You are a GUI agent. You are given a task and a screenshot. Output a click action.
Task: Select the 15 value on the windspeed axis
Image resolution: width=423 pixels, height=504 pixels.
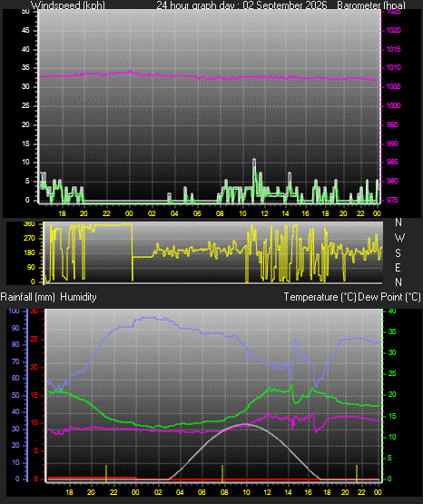pyautogui.click(x=25, y=143)
